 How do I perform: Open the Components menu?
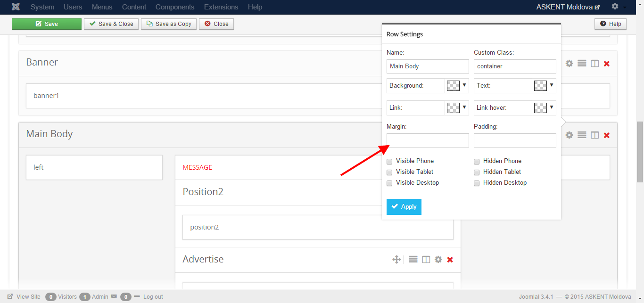(175, 7)
